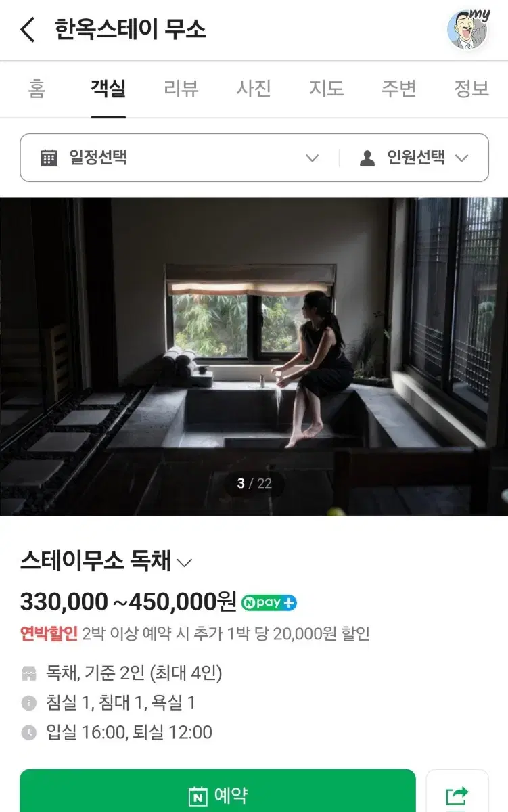Tap the back arrow icon
Screen dimensions: 508x812
coord(27,30)
